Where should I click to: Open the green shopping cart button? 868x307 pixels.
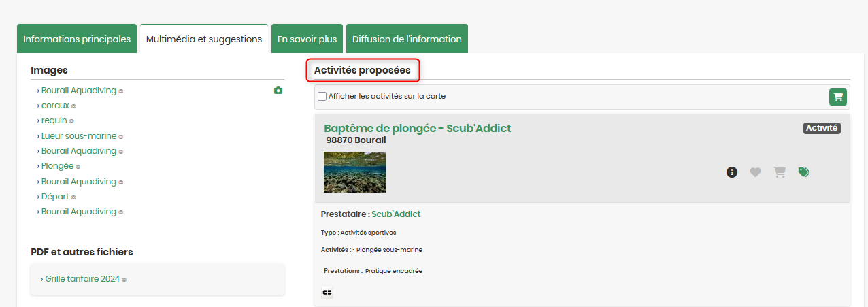(838, 97)
